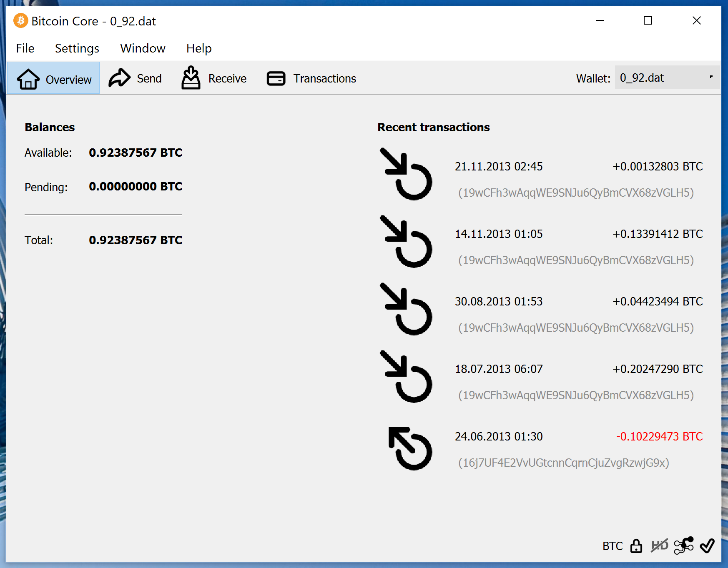Image resolution: width=728 pixels, height=568 pixels.
Task: Open the Help menu
Action: pos(199,48)
